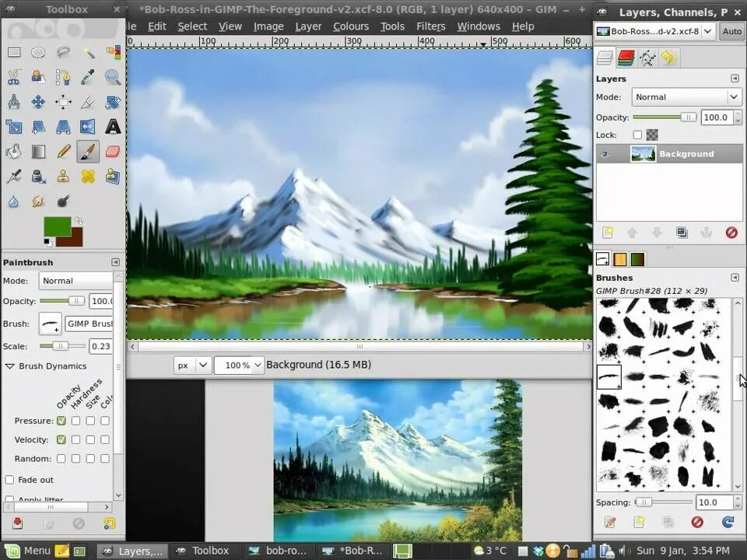Select the Rectangle Select tool
The width and height of the screenshot is (747, 560).
14,52
